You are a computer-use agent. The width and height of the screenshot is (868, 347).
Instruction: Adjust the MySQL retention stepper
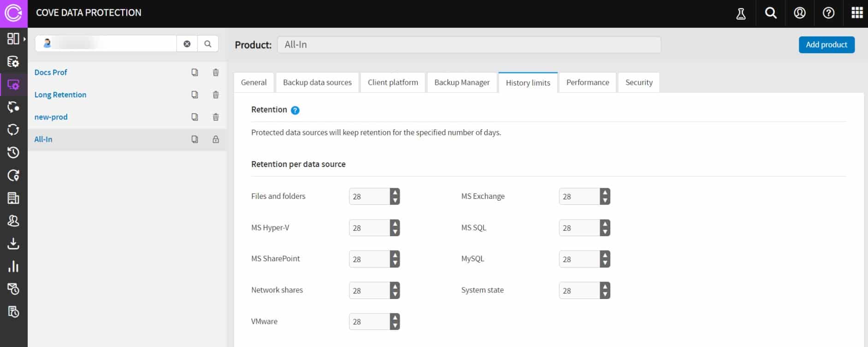point(605,259)
